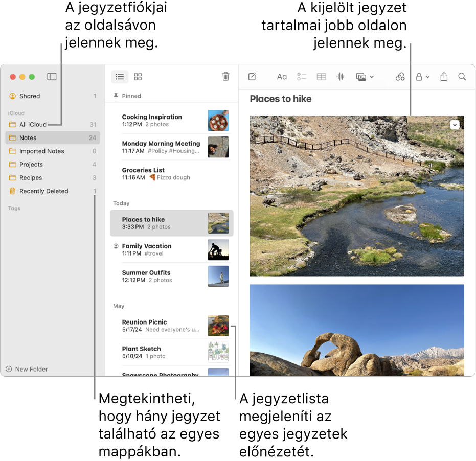Open text format Aa options

282,77
